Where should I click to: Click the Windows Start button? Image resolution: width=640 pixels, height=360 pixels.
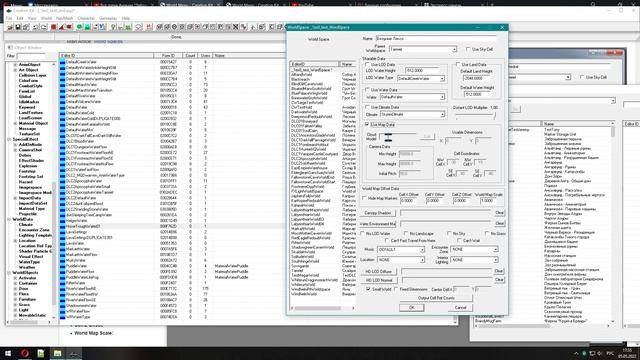coord(8,353)
